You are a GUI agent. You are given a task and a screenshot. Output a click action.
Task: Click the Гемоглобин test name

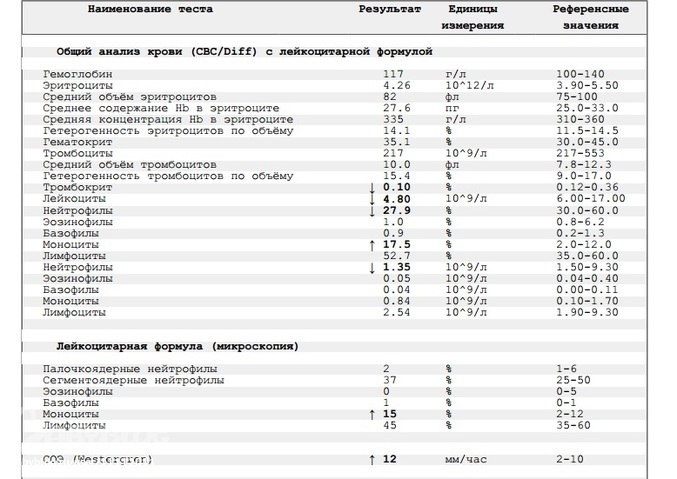tap(78, 75)
